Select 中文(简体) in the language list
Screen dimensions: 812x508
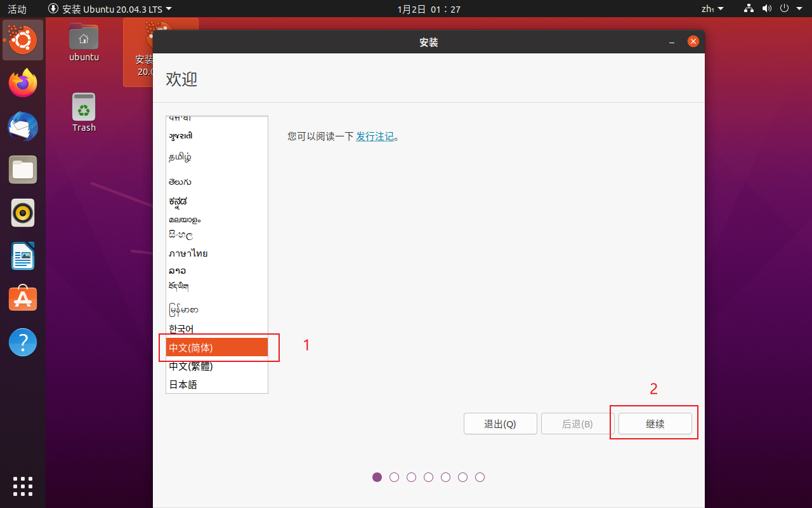click(217, 347)
